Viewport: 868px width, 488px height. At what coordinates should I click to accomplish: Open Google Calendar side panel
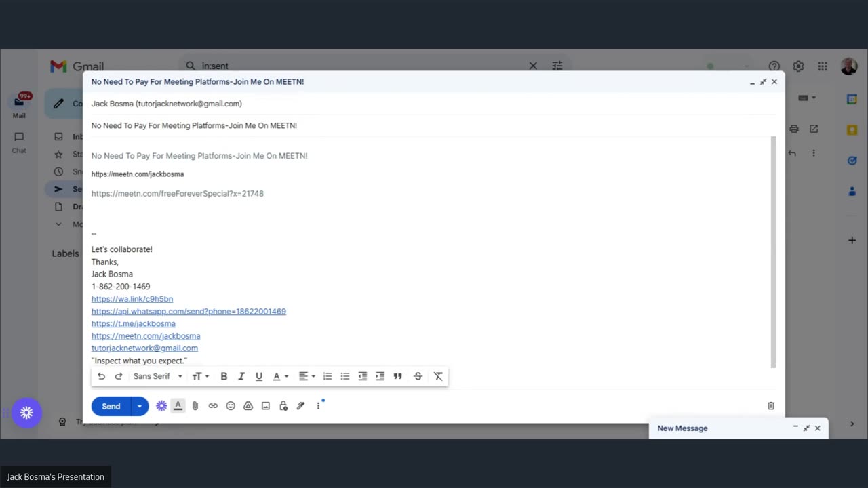pyautogui.click(x=852, y=99)
